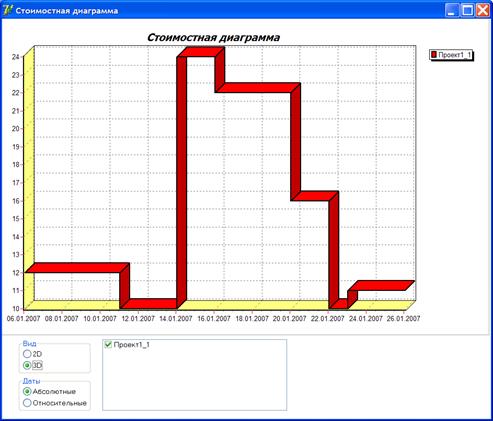Click the 06.01.2007 date axis label
This screenshot has width=493, height=421.
pos(23,319)
